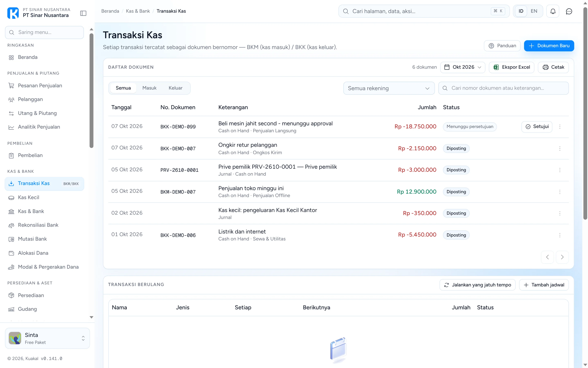
Task: Open Transaksi Kas menu item
Action: coord(45,184)
